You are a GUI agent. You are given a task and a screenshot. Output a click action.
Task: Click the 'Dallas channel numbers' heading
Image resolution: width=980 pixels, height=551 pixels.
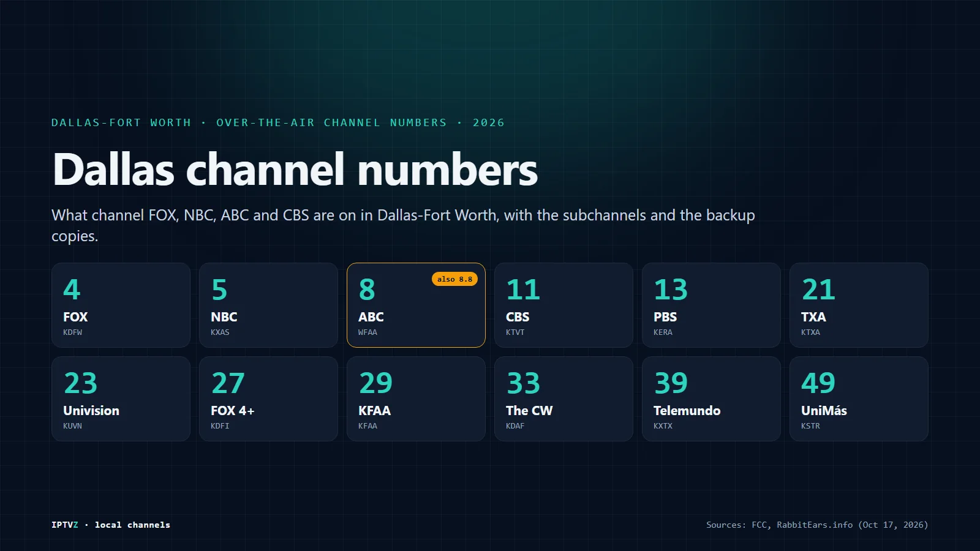[x=295, y=170]
